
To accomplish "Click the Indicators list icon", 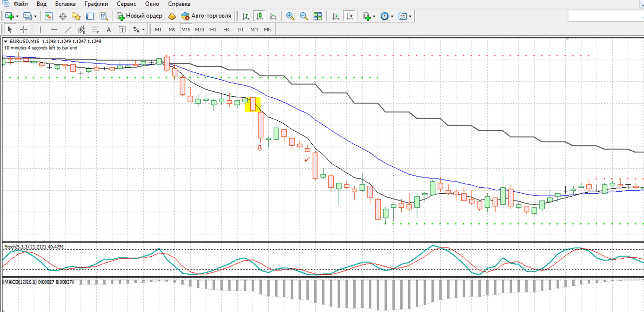I will pos(367,16).
